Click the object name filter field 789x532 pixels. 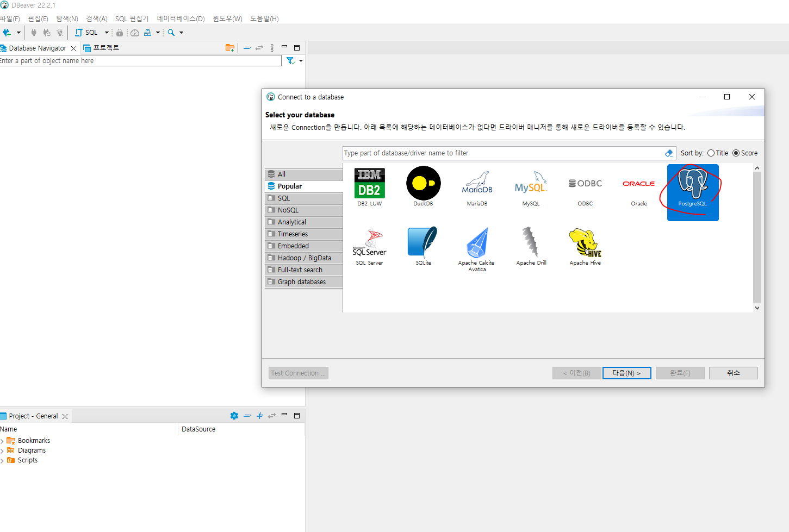(x=140, y=61)
